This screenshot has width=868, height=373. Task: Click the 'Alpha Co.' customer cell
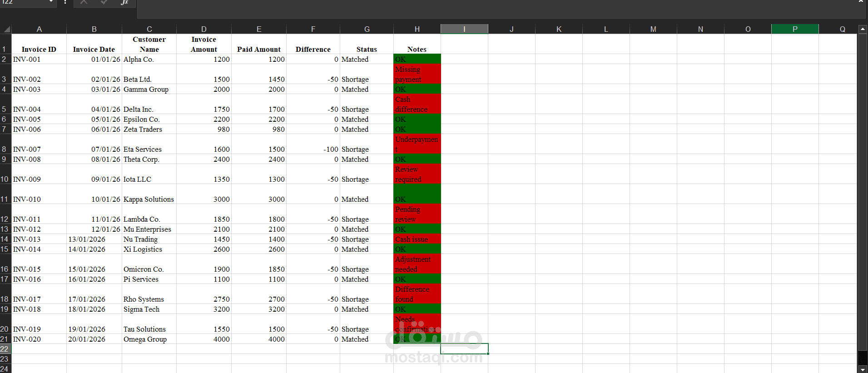(x=149, y=59)
